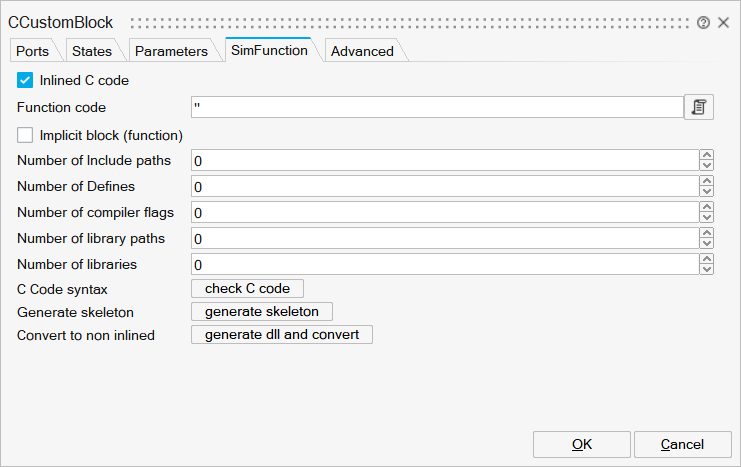Increase Number of Include paths
Screen dimensions: 741x467
(x=707, y=155)
